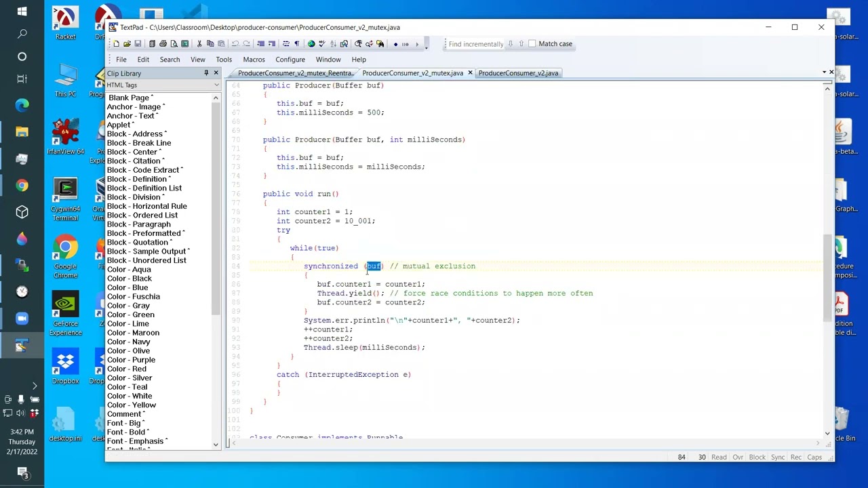Open Chrome from the taskbar
Image resolution: width=868 pixels, height=488 pixels.
(22, 185)
